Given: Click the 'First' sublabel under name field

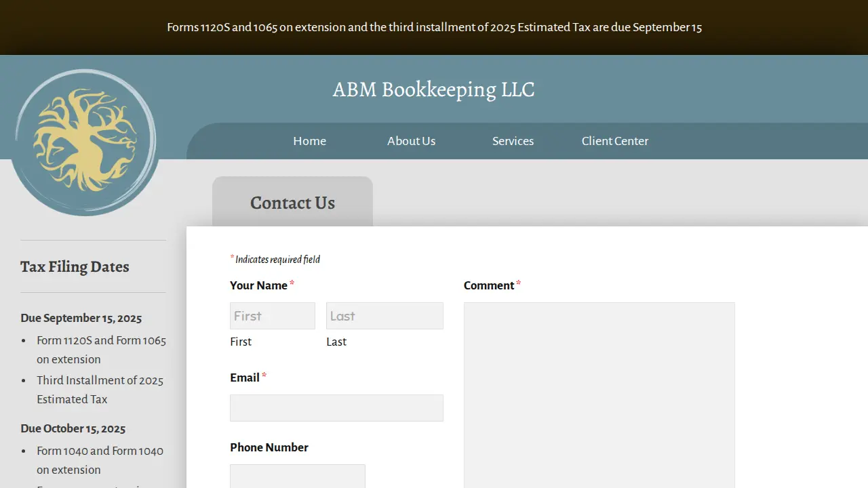Looking at the screenshot, I should click(241, 342).
